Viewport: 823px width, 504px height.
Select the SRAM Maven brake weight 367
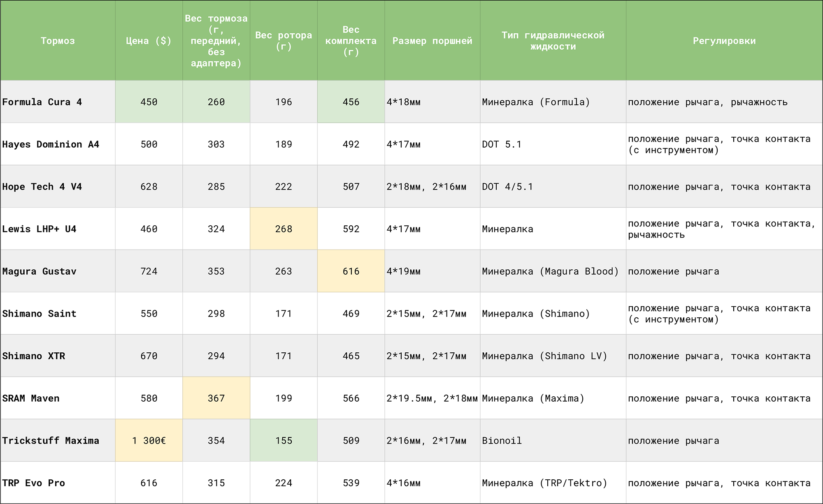coord(216,398)
